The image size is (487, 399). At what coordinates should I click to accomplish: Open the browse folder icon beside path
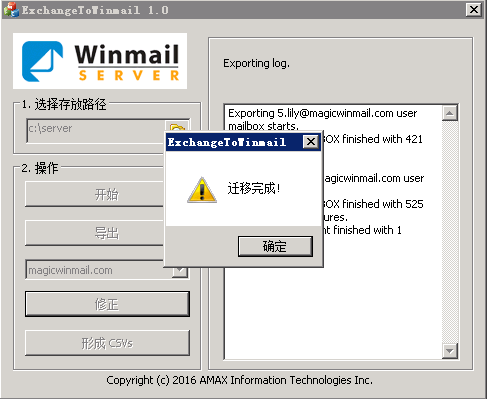click(x=177, y=126)
